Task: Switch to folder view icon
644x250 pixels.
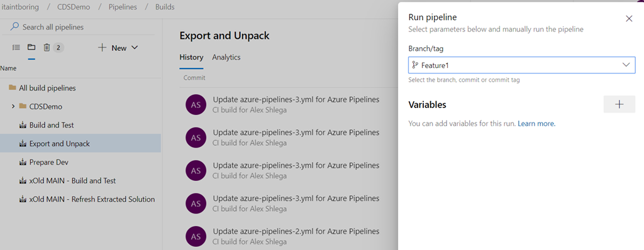Action: 31,47
